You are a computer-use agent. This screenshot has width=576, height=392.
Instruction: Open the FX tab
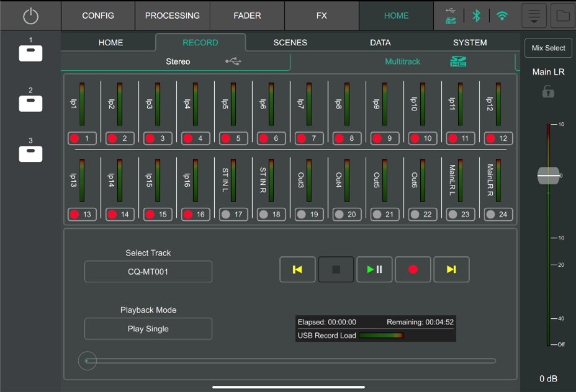click(x=322, y=16)
